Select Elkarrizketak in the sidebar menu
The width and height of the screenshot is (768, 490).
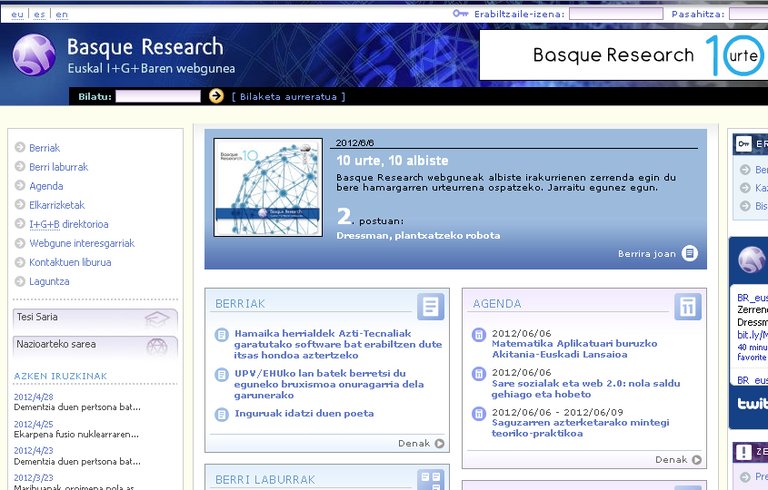click(x=57, y=205)
